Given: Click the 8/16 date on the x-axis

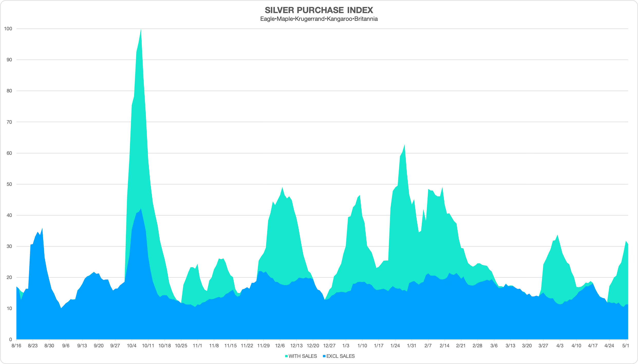Looking at the screenshot, I should (x=16, y=346).
